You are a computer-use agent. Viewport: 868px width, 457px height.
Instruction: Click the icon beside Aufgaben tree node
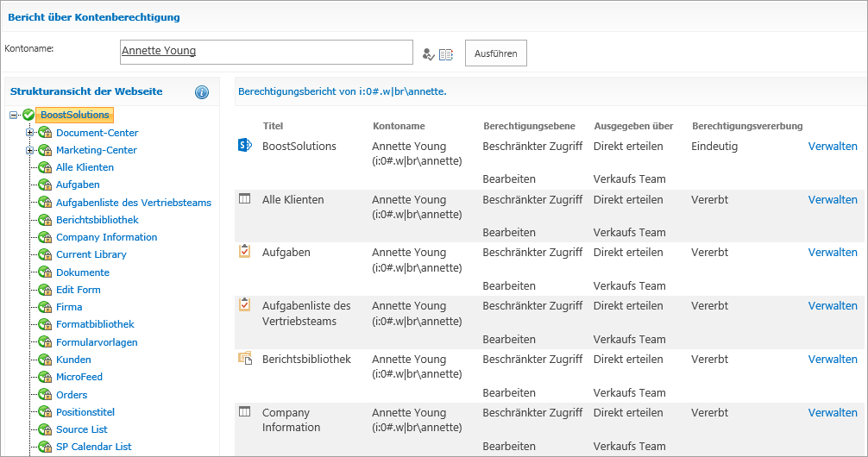45,185
